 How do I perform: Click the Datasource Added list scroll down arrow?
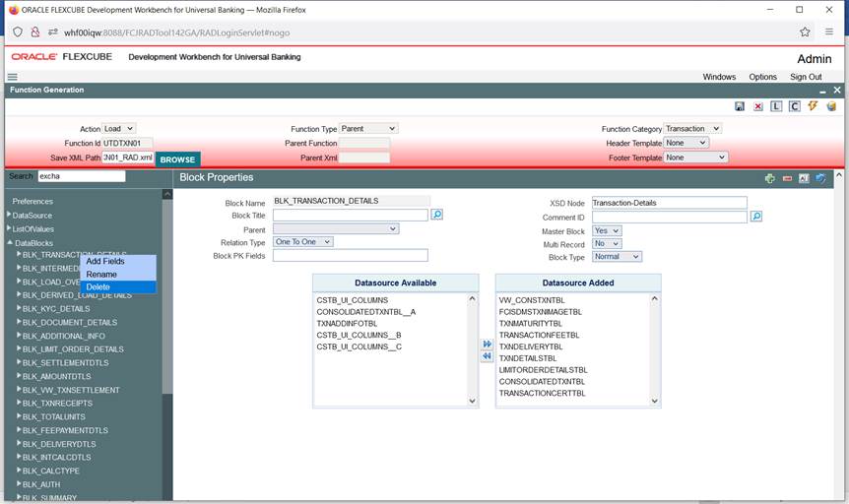coord(655,402)
